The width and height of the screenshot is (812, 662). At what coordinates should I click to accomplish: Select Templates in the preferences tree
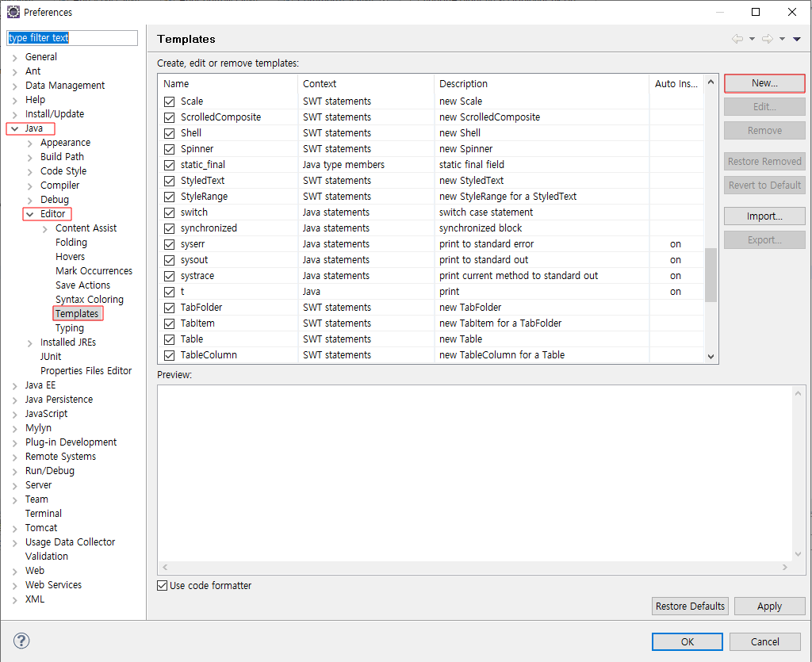[x=77, y=314]
